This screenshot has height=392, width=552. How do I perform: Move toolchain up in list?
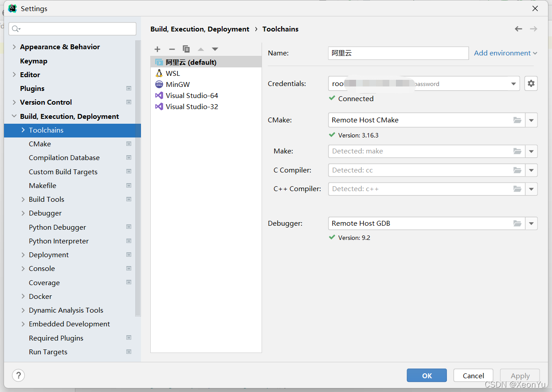(x=201, y=49)
